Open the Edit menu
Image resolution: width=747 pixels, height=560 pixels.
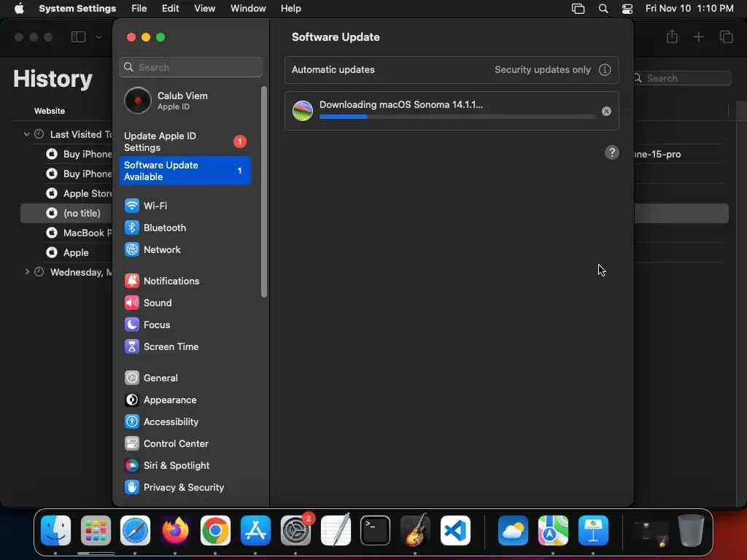pos(170,9)
